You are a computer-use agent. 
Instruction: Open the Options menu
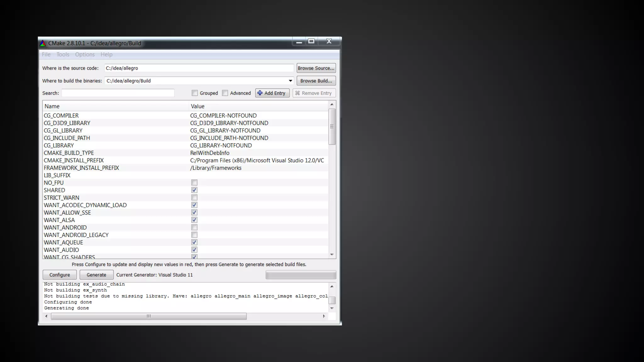pos(85,54)
